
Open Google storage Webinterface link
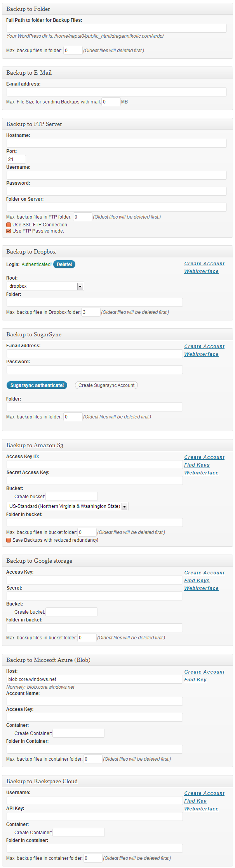click(201, 588)
